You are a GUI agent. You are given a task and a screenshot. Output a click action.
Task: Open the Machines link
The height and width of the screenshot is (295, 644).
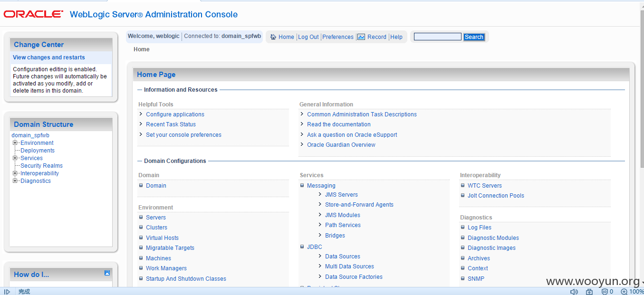click(158, 258)
